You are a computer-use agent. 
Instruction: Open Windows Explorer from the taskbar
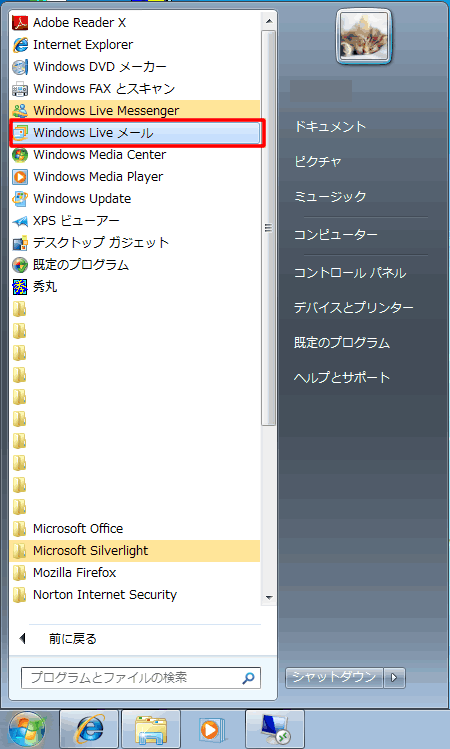click(151, 729)
